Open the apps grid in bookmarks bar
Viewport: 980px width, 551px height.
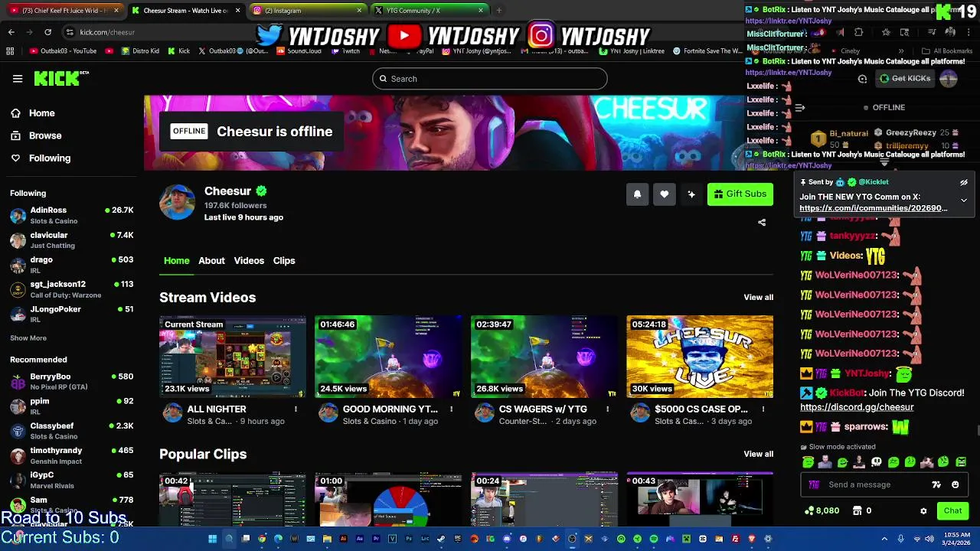10,51
